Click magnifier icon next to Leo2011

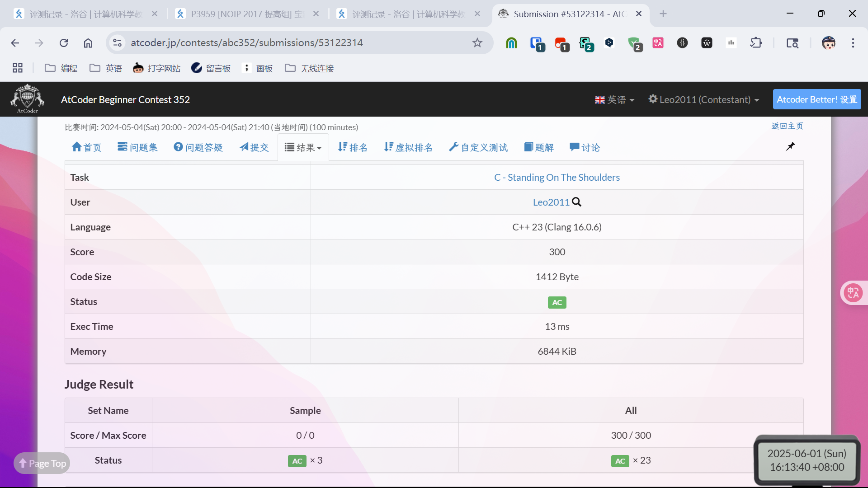click(576, 202)
